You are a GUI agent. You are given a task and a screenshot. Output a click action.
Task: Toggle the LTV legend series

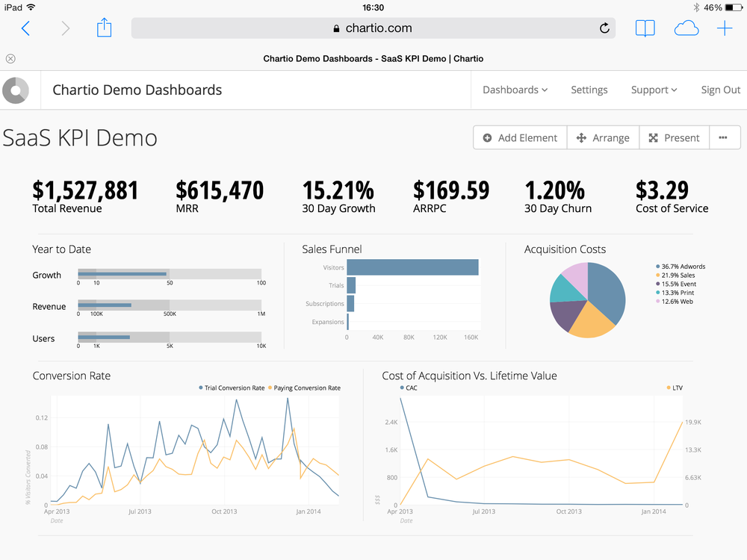click(675, 388)
